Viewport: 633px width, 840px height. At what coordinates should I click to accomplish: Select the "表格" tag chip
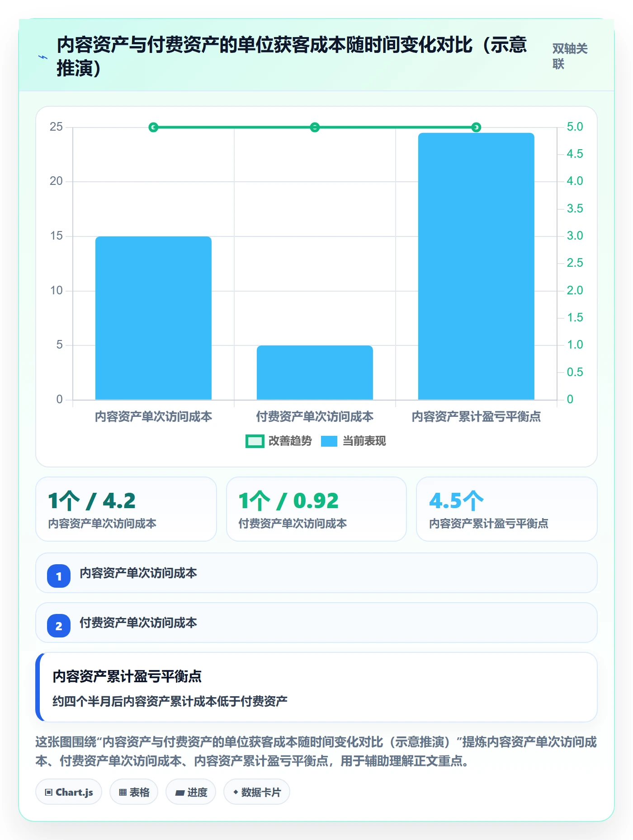click(x=134, y=792)
